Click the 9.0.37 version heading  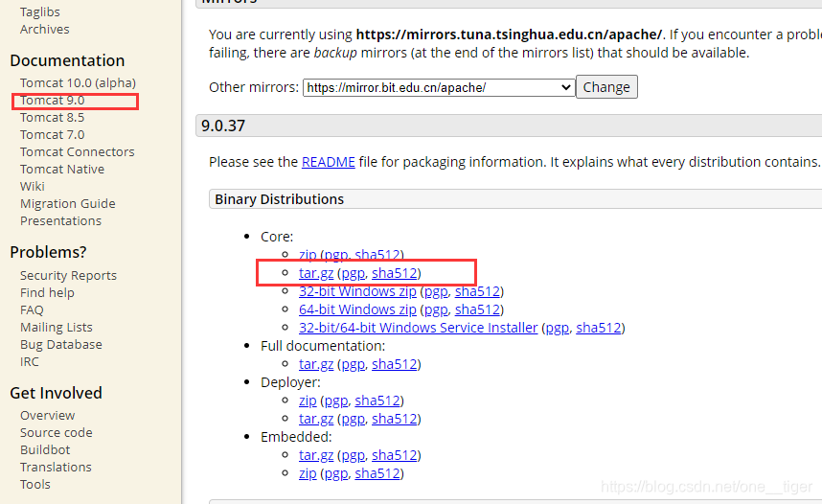click(223, 126)
